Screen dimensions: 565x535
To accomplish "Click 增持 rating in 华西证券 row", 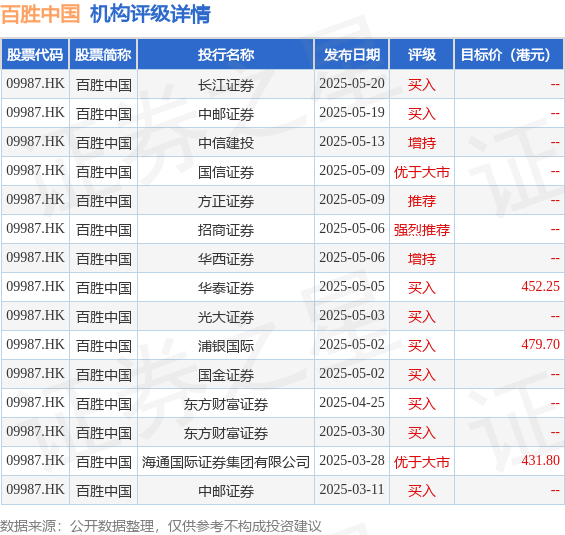I will [422, 259].
